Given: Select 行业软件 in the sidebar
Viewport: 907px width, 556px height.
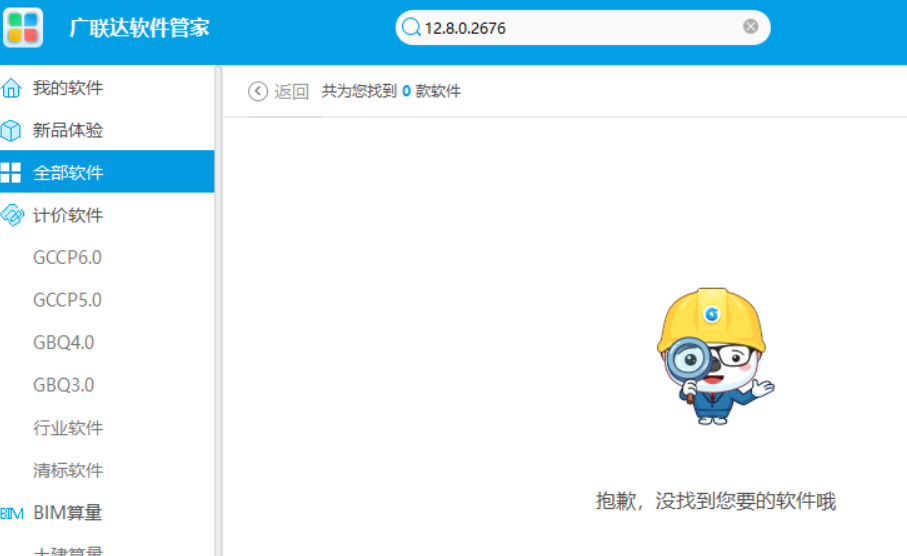Looking at the screenshot, I should point(68,428).
